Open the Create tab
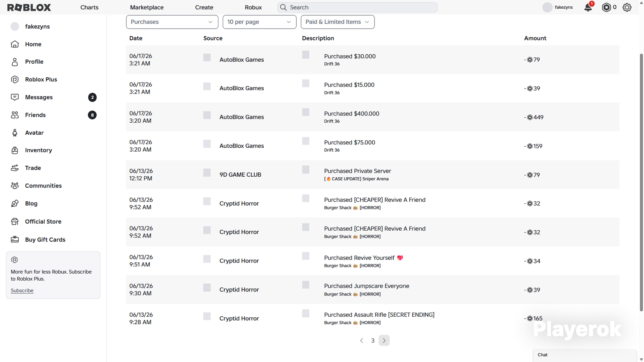Screen dimensions: 644x362 204,7
